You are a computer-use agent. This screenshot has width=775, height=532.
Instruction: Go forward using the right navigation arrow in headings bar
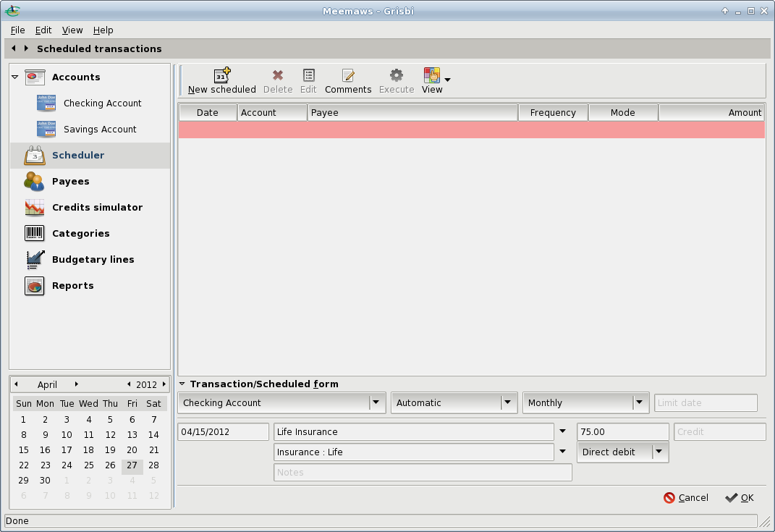26,48
